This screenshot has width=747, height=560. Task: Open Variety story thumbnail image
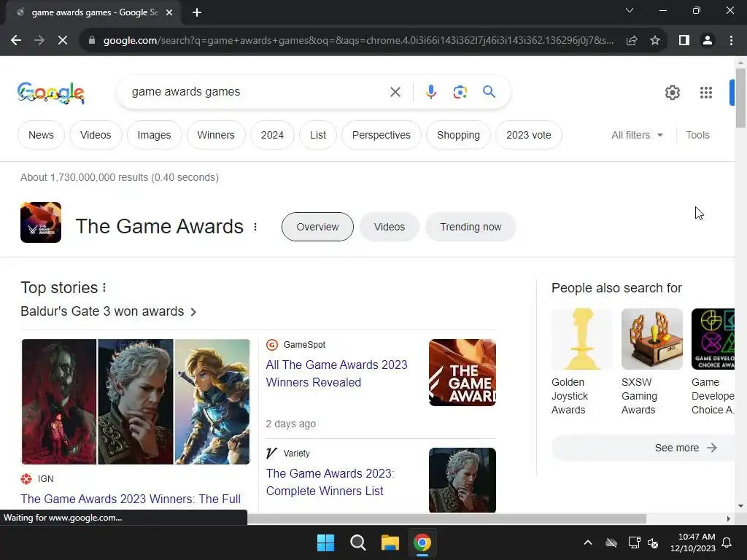[x=462, y=480]
